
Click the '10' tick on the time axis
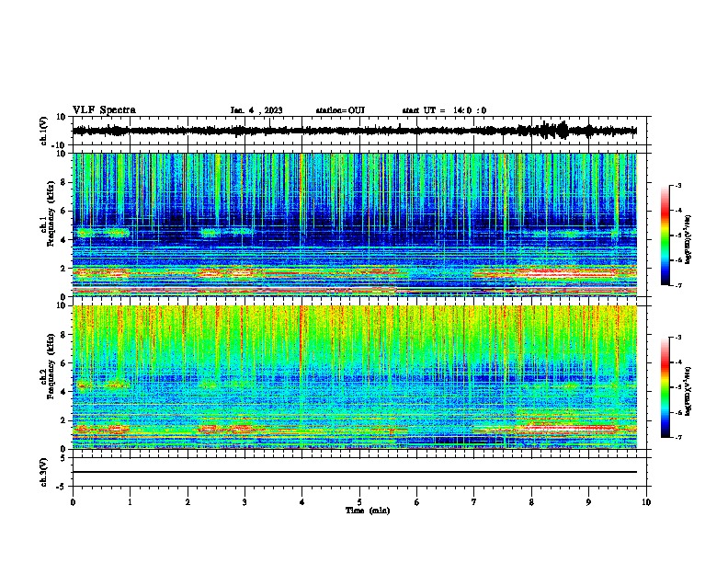click(646, 502)
